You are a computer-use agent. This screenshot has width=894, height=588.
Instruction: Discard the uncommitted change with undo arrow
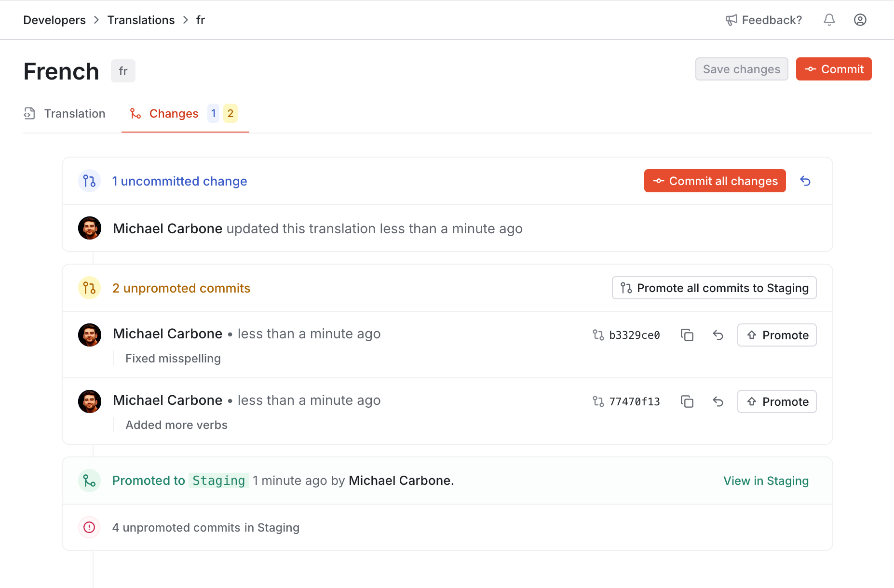[805, 181]
